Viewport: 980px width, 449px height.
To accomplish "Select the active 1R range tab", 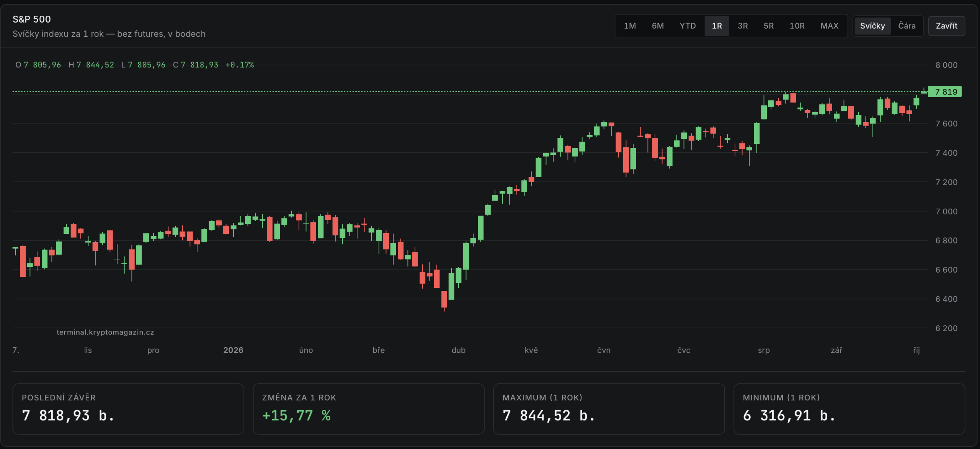I will click(717, 26).
